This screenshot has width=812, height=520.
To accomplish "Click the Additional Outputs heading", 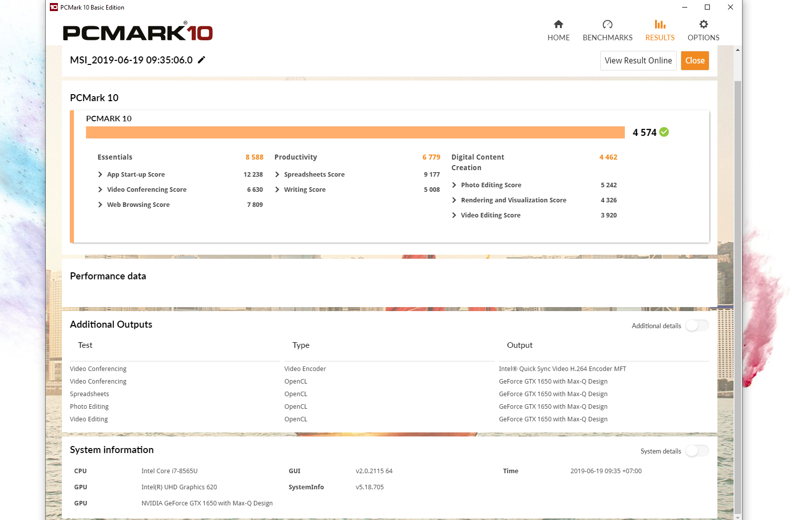I will point(111,325).
